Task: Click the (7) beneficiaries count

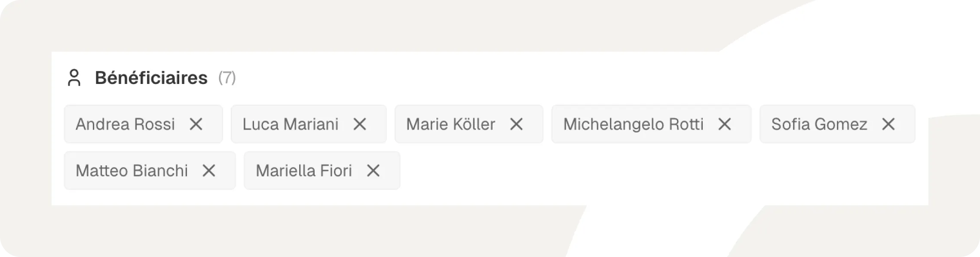Action: [227, 78]
